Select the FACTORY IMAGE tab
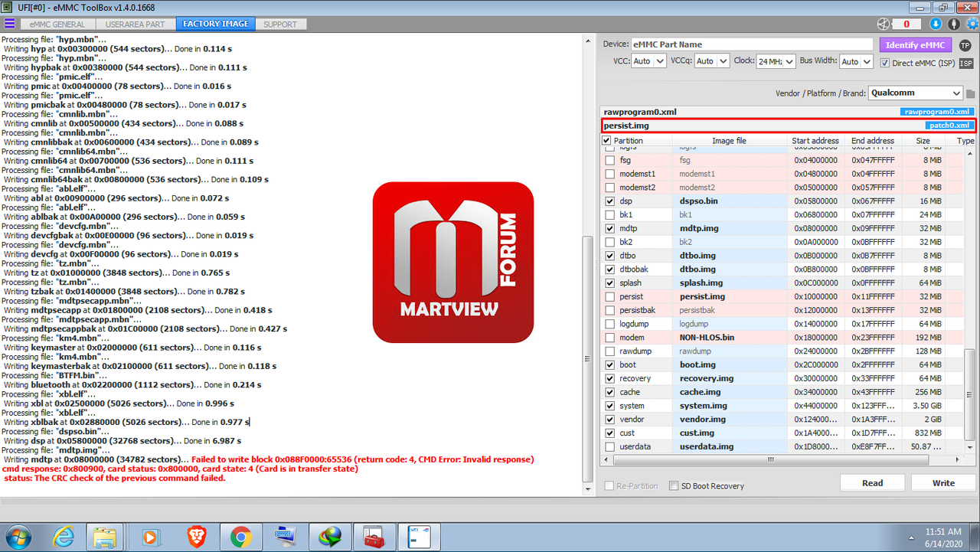 tap(216, 24)
